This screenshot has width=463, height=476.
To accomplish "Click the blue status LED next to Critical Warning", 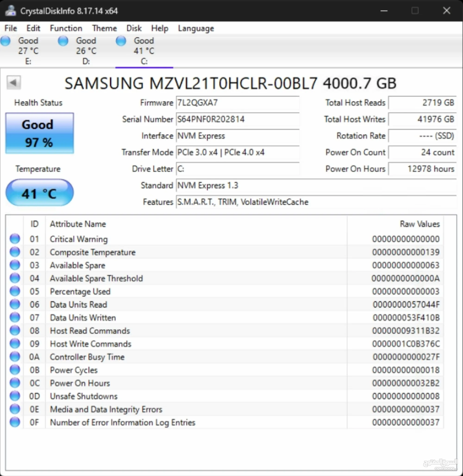I will point(15,239).
